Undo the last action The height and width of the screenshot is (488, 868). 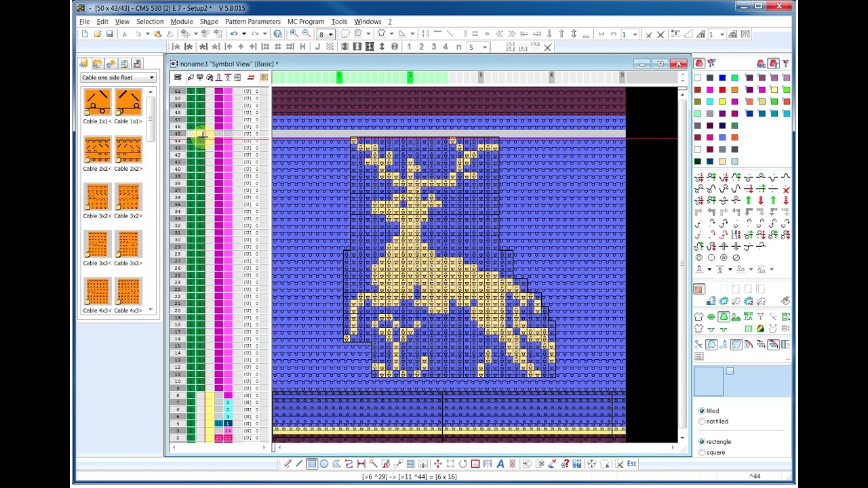(234, 33)
